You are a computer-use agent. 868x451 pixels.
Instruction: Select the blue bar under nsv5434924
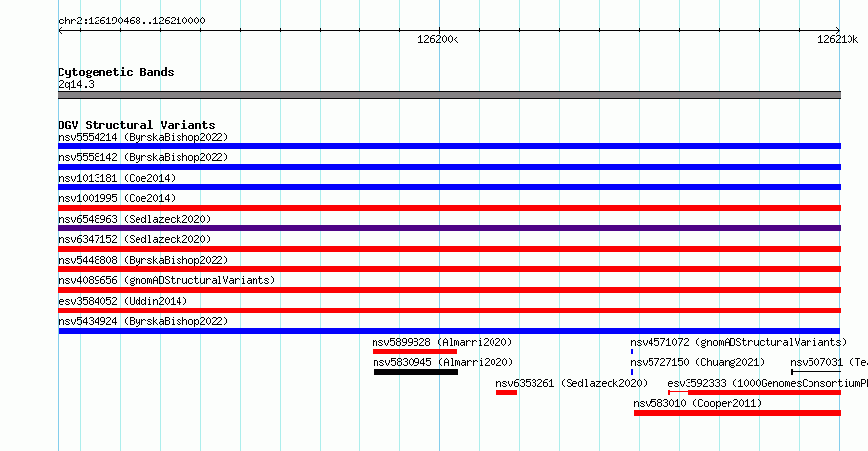pos(449,331)
